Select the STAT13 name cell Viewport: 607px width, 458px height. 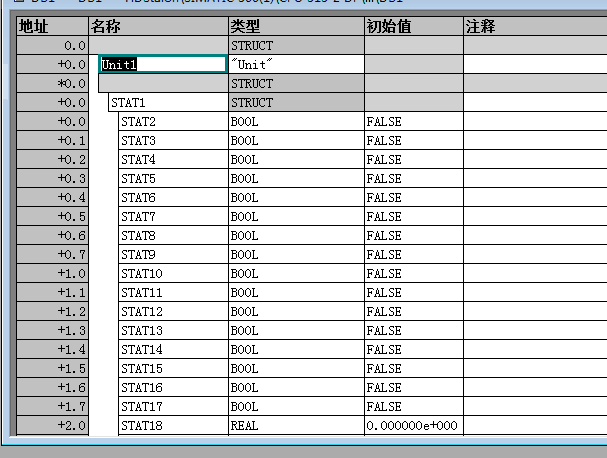click(173, 330)
